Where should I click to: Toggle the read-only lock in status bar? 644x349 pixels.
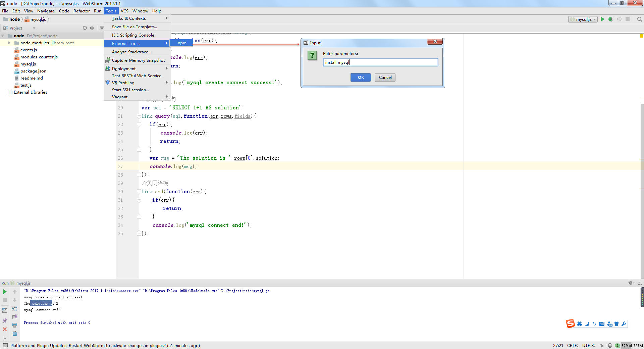click(602, 346)
